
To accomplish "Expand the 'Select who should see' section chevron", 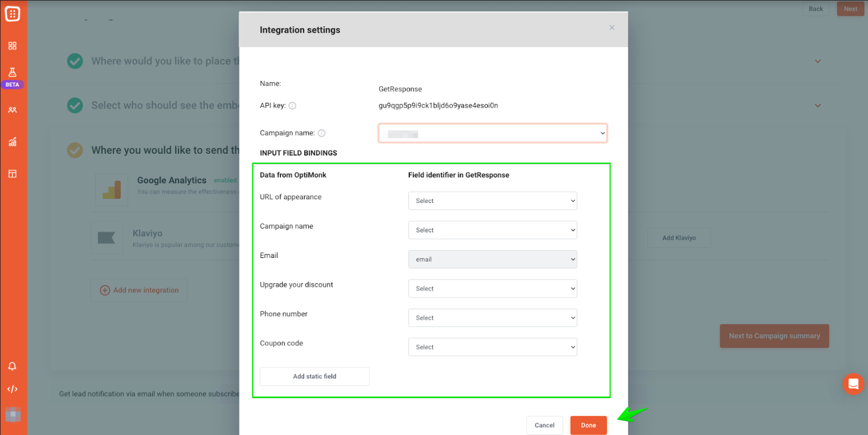I will 818,106.
